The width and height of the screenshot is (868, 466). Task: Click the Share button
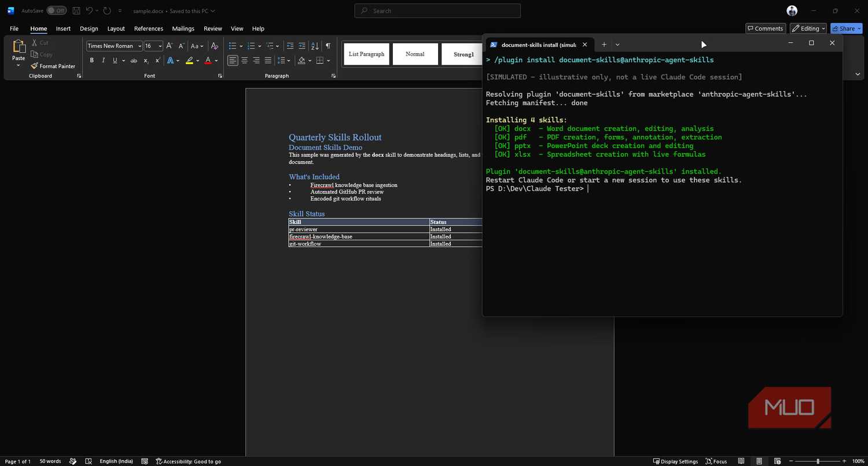846,28
